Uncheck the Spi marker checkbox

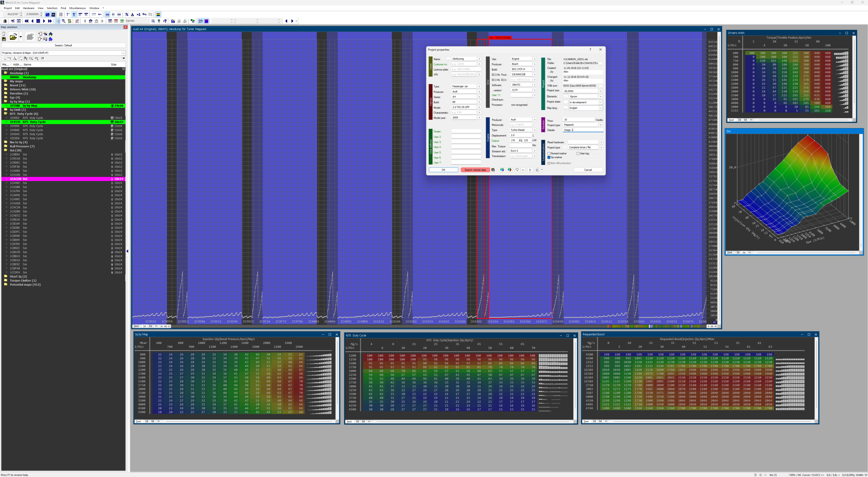[549, 157]
